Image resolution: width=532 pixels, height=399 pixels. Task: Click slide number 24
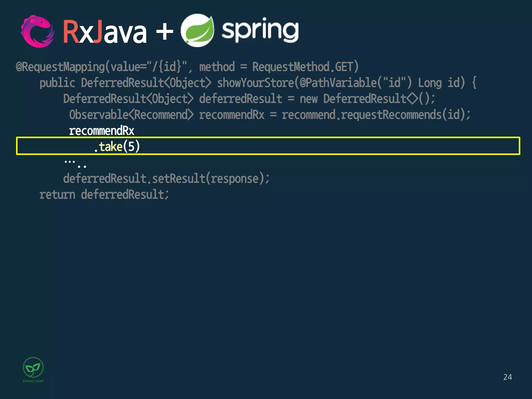tap(508, 377)
